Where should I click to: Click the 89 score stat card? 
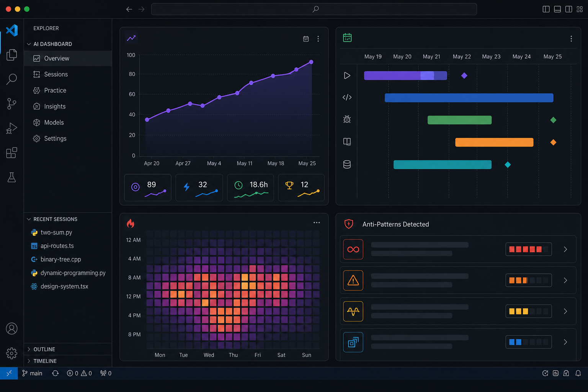pos(148,188)
